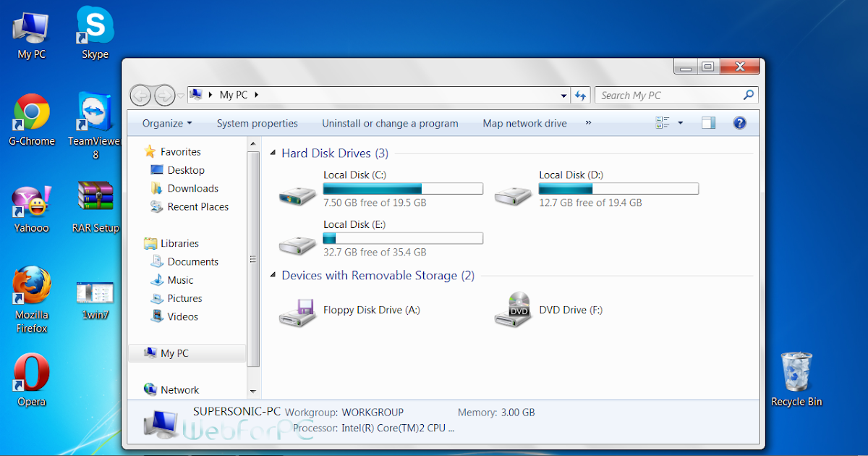Launch Skype from the desktop
The image size is (868, 456).
(x=95, y=34)
